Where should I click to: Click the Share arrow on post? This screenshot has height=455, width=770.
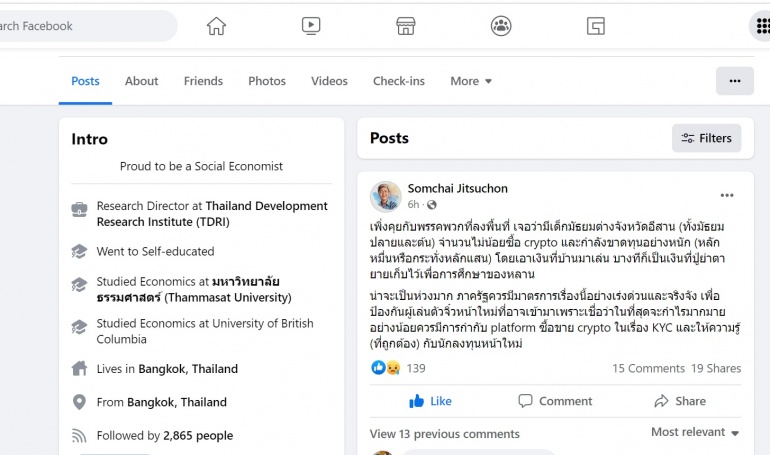click(680, 401)
